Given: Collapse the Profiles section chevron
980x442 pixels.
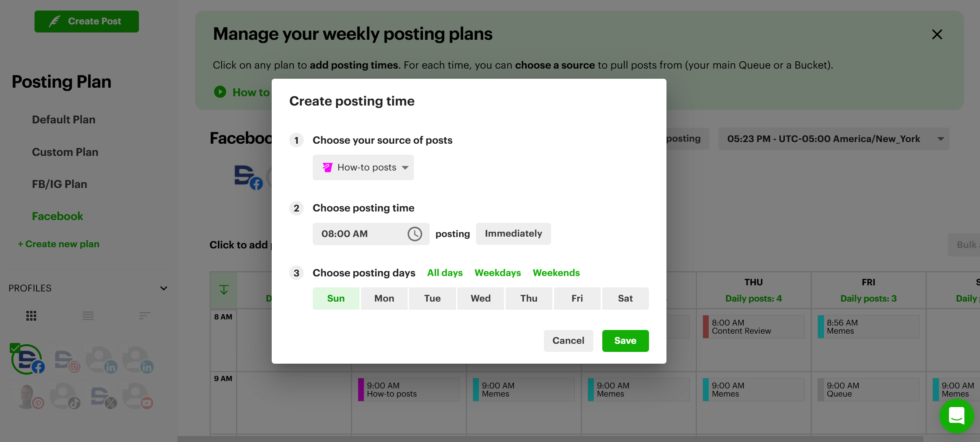Looking at the screenshot, I should (163, 288).
